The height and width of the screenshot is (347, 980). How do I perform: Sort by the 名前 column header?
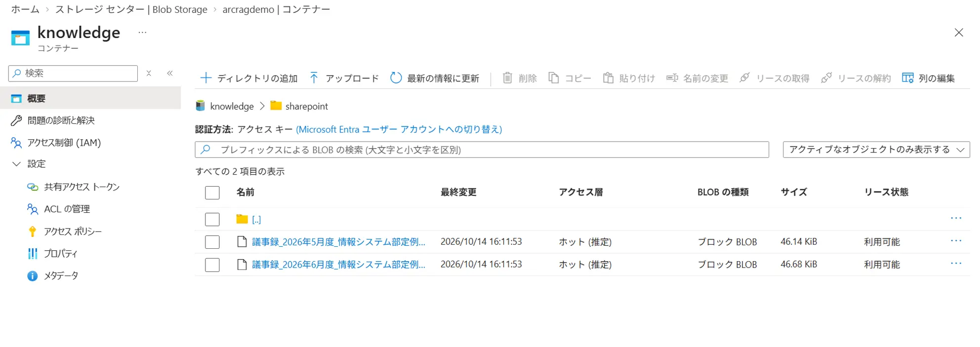(245, 193)
